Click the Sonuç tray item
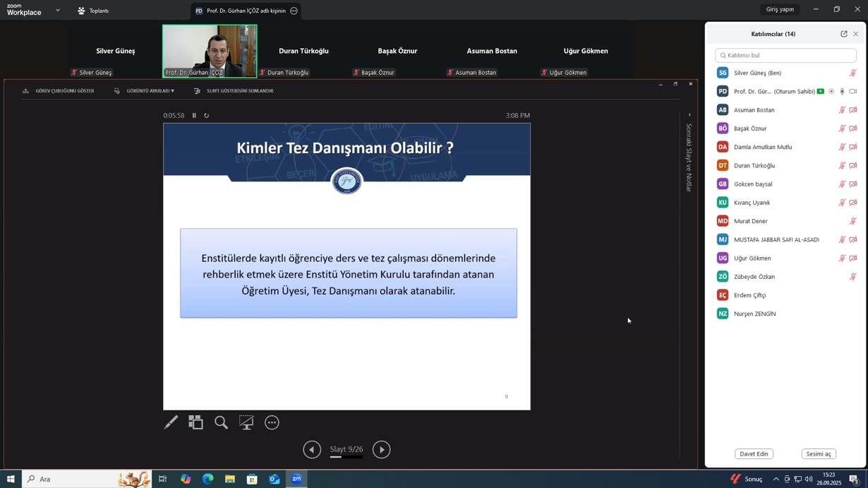 click(x=747, y=479)
